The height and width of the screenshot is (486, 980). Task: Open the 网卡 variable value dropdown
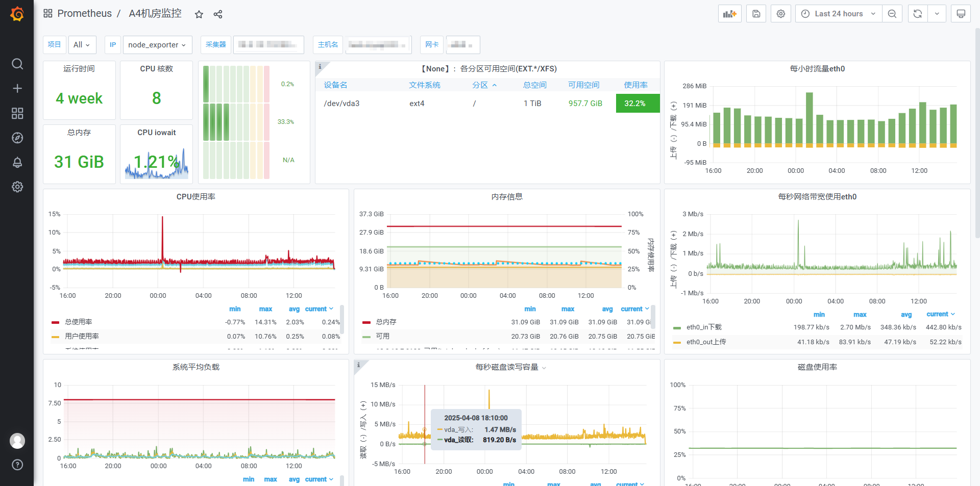[463, 45]
